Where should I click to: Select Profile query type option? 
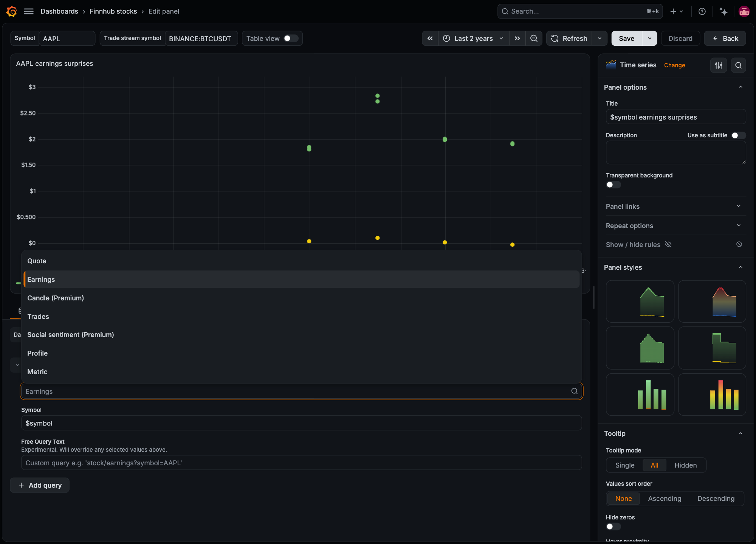pos(301,353)
